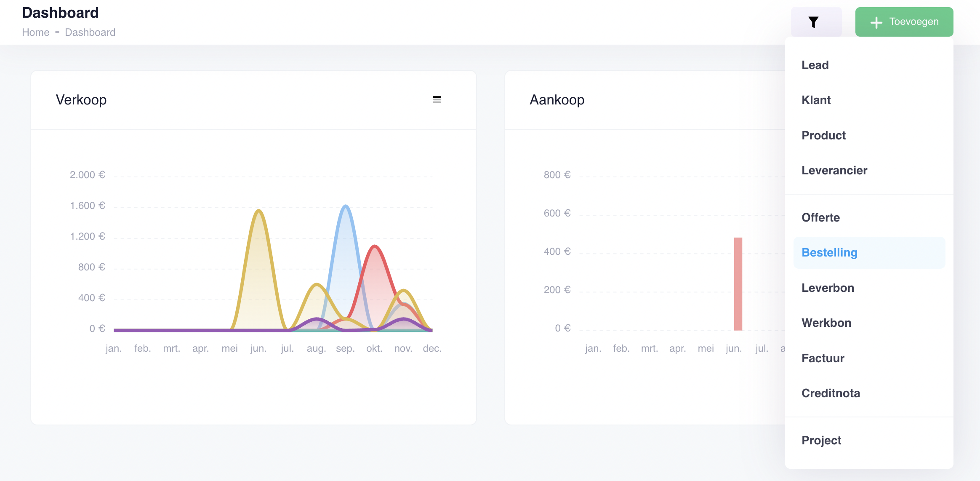Open the Dashboard breadcrumb item
Image resolution: width=980 pixels, height=481 pixels.
[x=90, y=32]
